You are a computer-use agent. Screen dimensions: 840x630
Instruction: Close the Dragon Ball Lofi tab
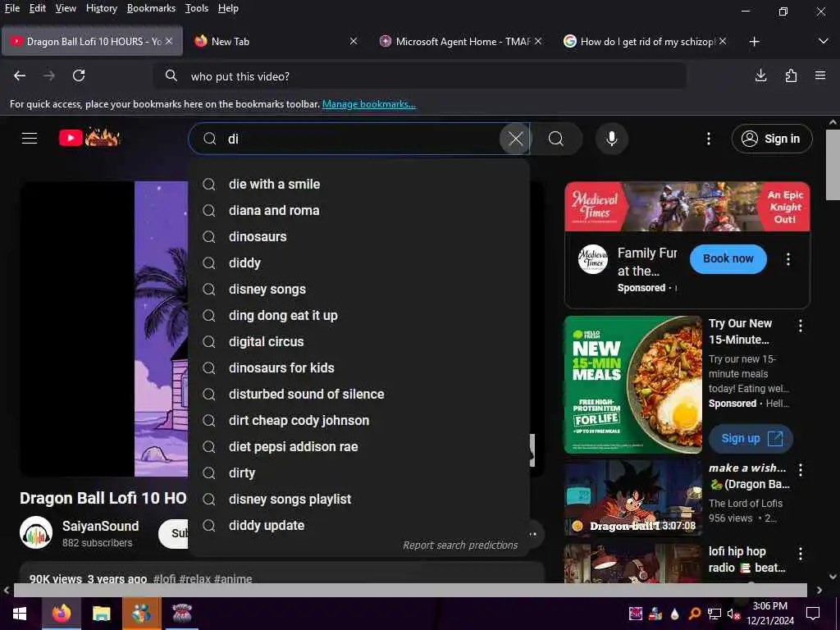point(169,41)
